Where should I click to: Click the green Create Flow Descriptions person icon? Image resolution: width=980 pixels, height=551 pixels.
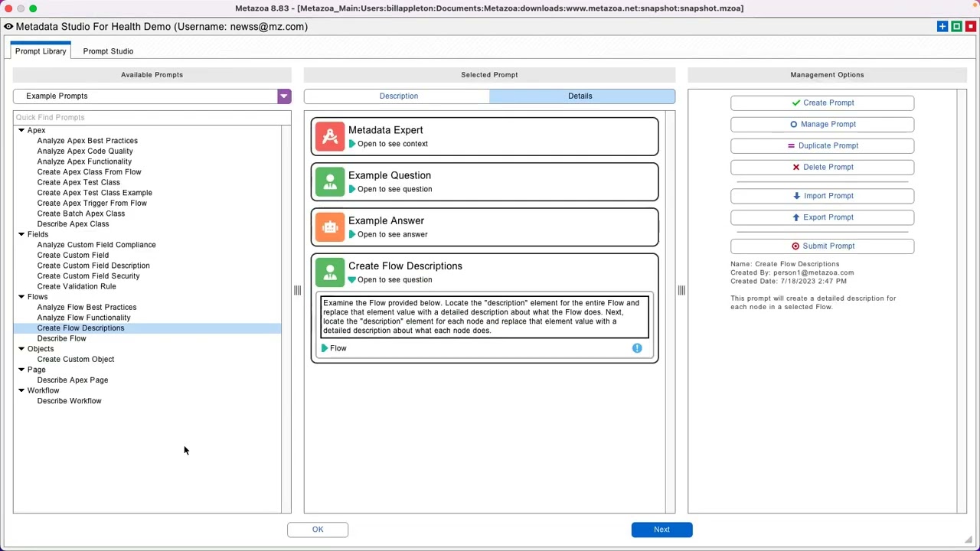[x=330, y=272]
